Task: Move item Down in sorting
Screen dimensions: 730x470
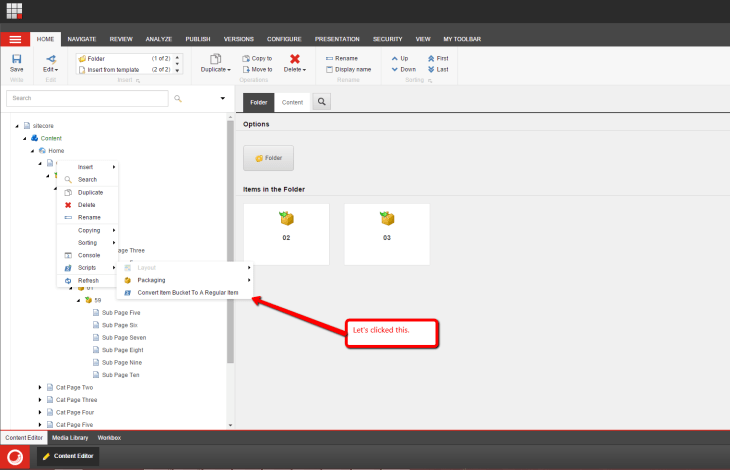Action: 404,69
